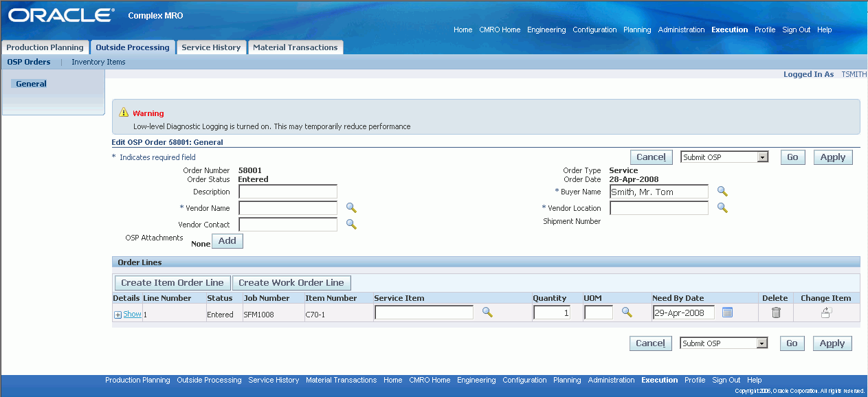The width and height of the screenshot is (868, 397).
Task: Click Change Item icon for line 1
Action: [x=826, y=313]
